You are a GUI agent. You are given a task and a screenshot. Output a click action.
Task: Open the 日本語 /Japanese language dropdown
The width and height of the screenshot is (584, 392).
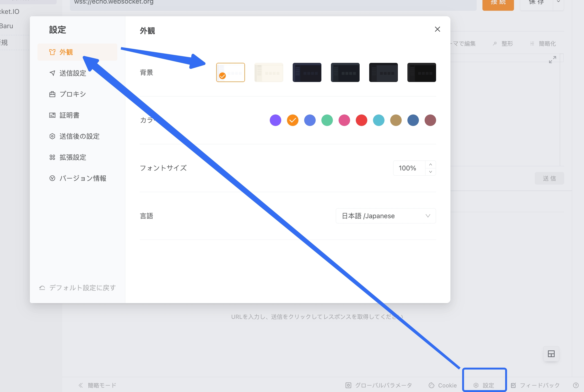386,216
